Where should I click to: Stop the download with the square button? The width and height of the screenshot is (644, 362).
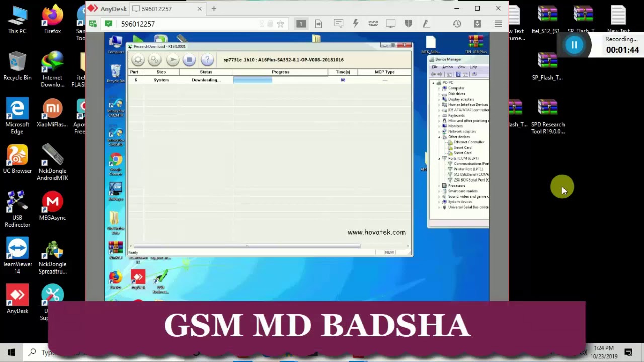click(189, 60)
